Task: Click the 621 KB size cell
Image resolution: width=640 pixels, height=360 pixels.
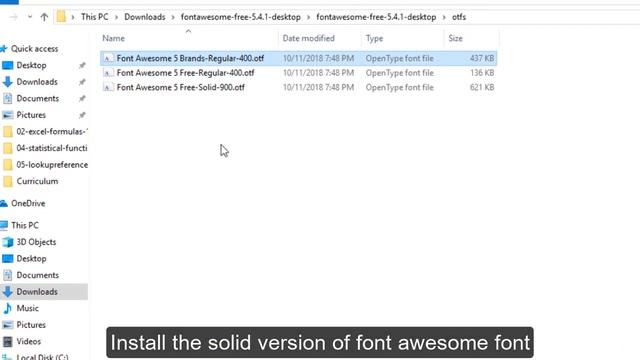Action: (x=482, y=87)
